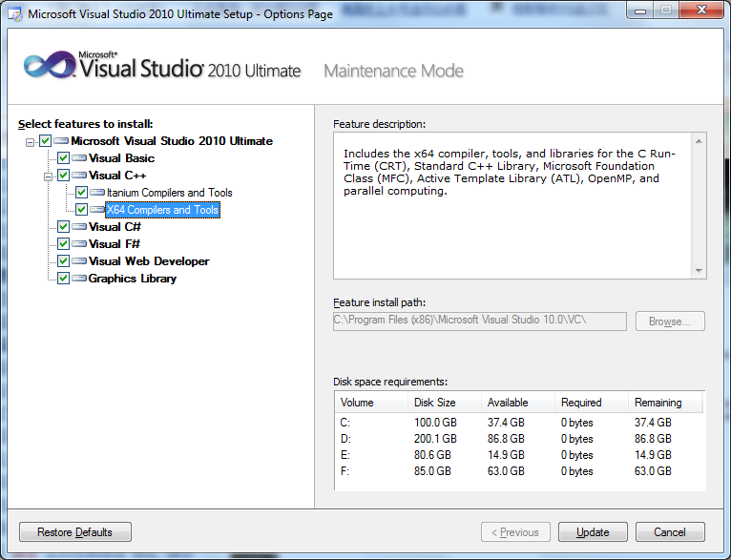731x560 pixels.
Task: Click the Previous button
Action: [x=515, y=532]
